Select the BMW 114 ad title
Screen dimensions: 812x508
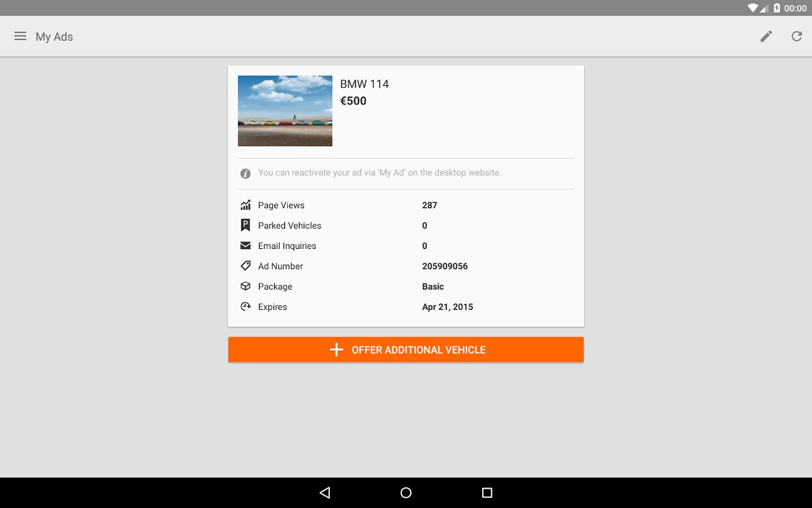pyautogui.click(x=364, y=84)
